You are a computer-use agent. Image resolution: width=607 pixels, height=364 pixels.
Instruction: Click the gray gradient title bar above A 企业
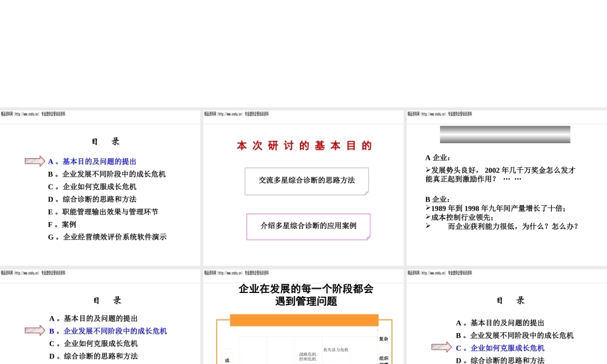click(x=505, y=135)
